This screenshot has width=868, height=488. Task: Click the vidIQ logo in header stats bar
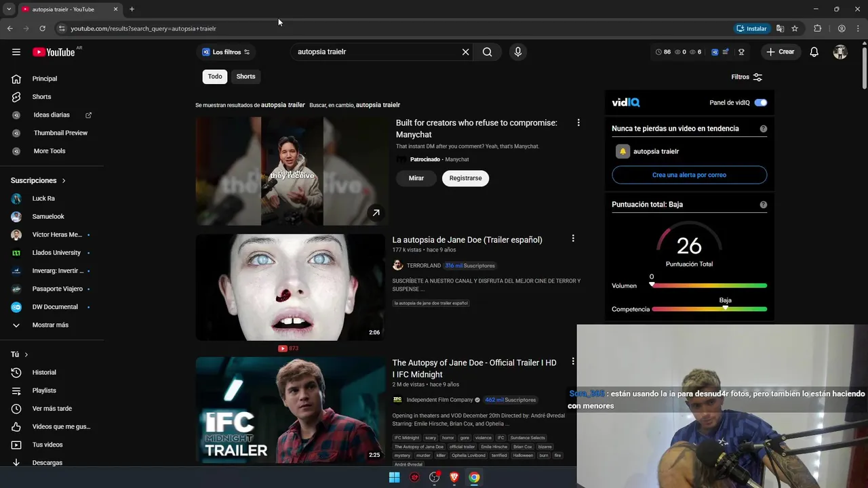click(715, 52)
